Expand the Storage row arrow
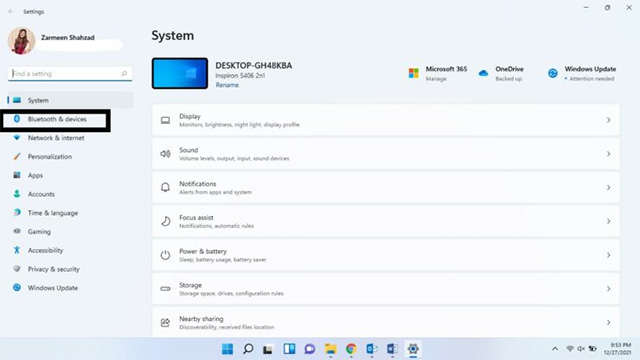 (x=609, y=289)
